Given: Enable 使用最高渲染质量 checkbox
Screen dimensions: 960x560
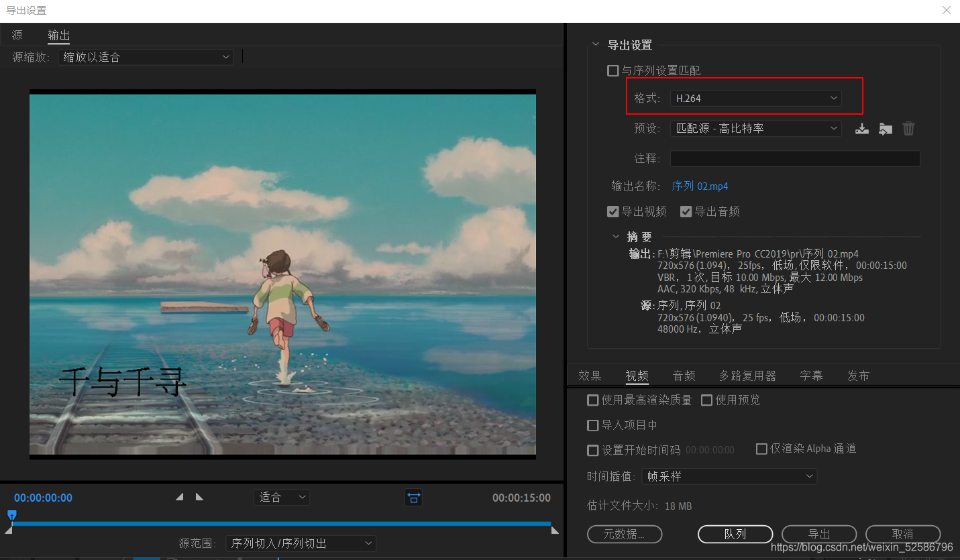Looking at the screenshot, I should [592, 400].
